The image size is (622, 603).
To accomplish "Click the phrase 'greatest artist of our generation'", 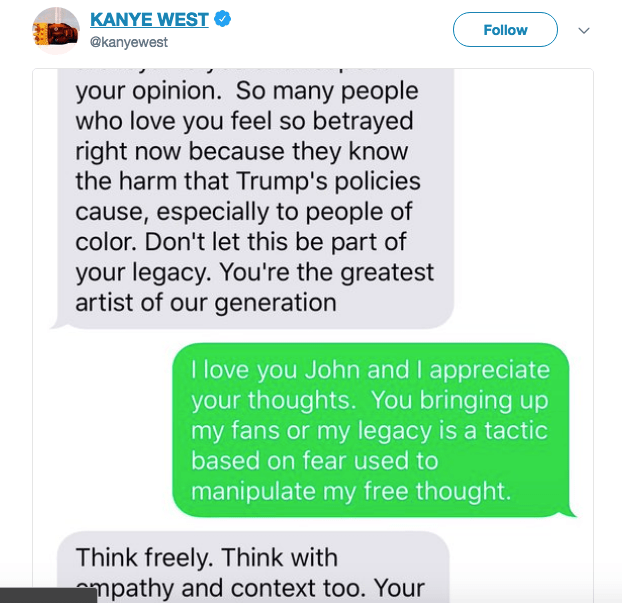I will point(255,287).
